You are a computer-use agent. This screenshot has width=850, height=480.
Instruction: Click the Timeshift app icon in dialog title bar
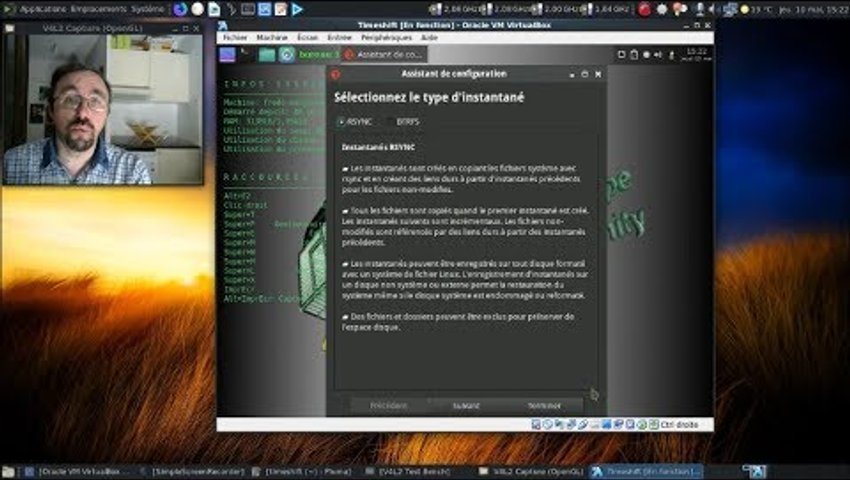(336, 74)
